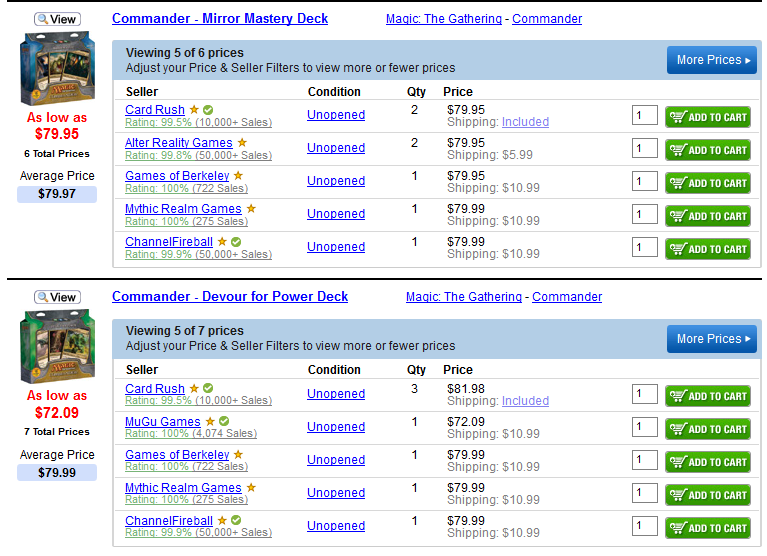Image resolution: width=767 pixels, height=556 pixels.
Task: Click quantity field for Alter Reality Games row
Action: pos(645,148)
